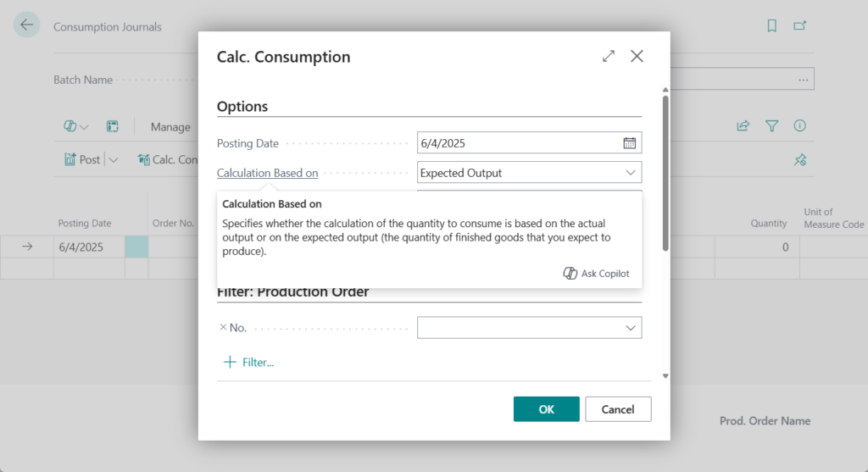This screenshot has height=472, width=868.
Task: Remove the No. filter with the X icon
Action: [223, 328]
